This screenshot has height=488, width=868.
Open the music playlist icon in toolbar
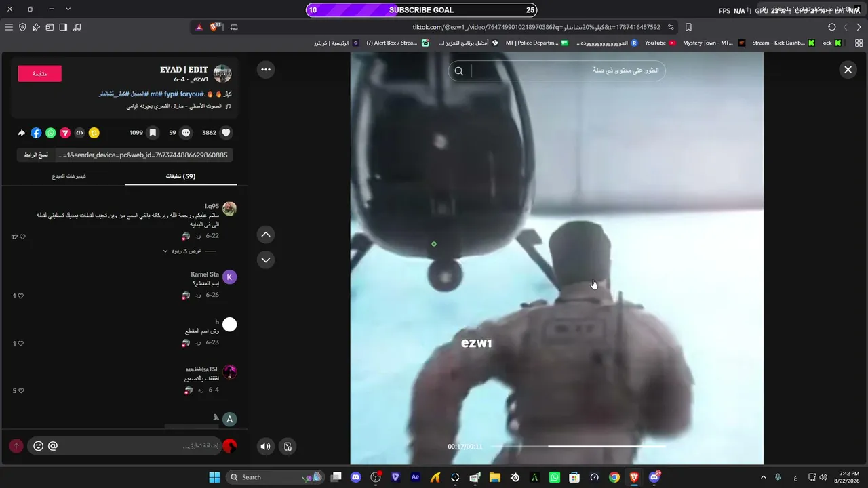pyautogui.click(x=77, y=27)
